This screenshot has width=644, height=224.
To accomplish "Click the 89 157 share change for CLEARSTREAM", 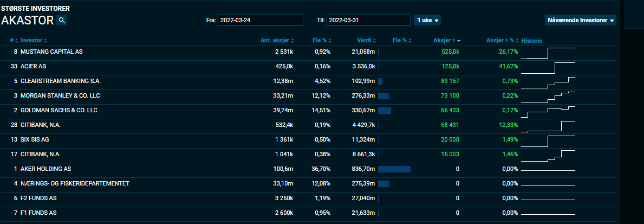I will [450, 81].
